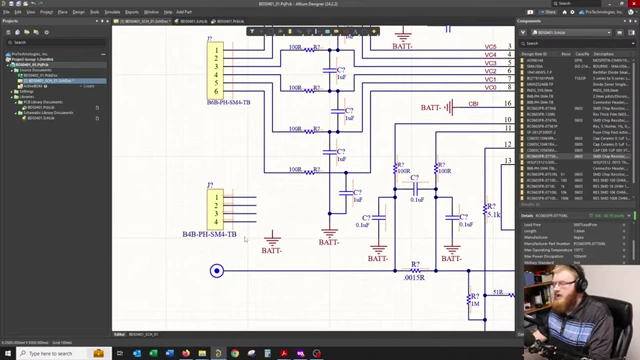Click the Add Part menu item

(x=184, y=12)
